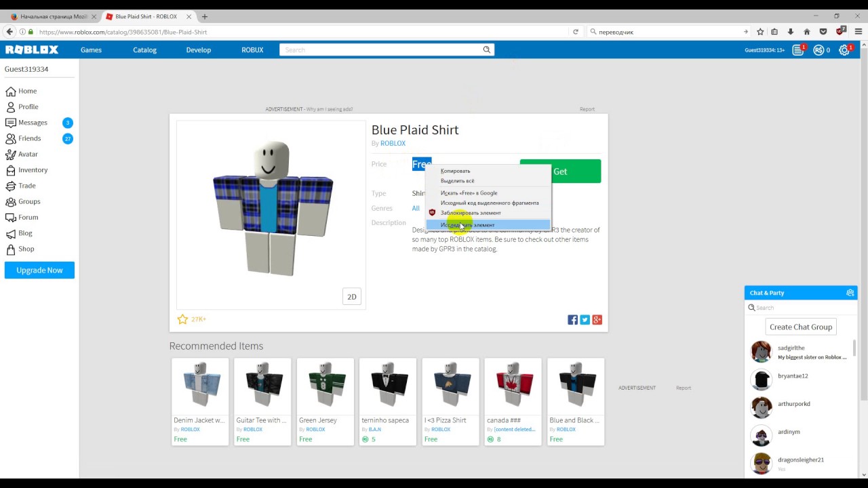Screen dimensions: 868x488
Task: Click the Create Chat Group button
Action: pos(801,327)
